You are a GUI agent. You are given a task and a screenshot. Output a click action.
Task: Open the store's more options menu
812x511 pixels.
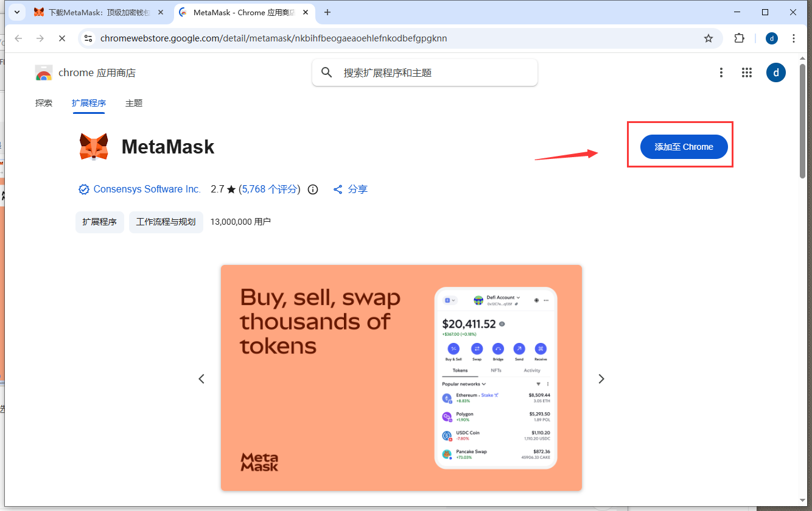point(721,72)
